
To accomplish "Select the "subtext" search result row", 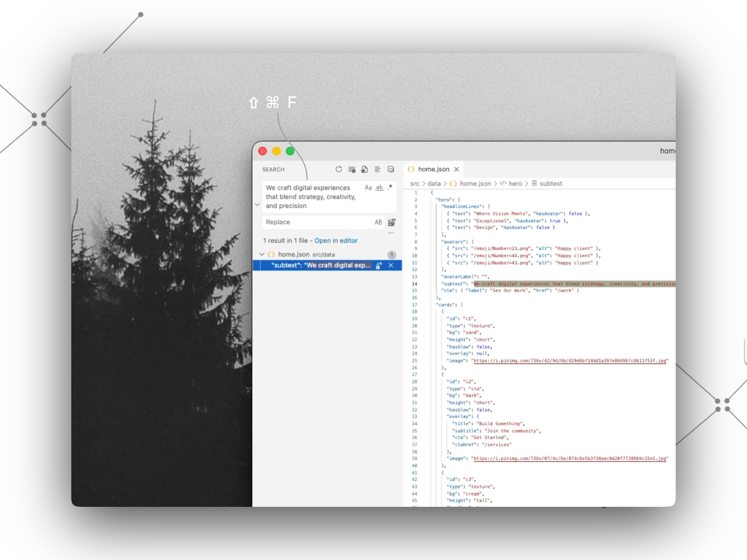I will (327, 265).
